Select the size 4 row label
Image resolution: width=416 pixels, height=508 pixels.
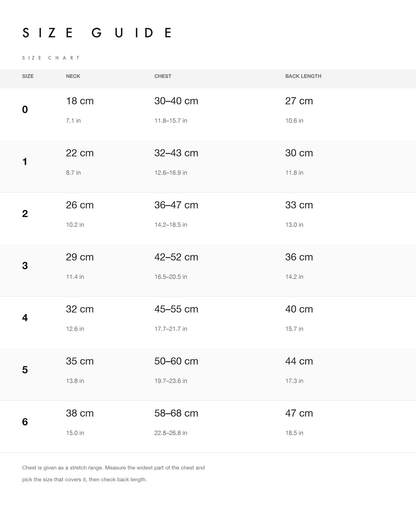point(25,318)
